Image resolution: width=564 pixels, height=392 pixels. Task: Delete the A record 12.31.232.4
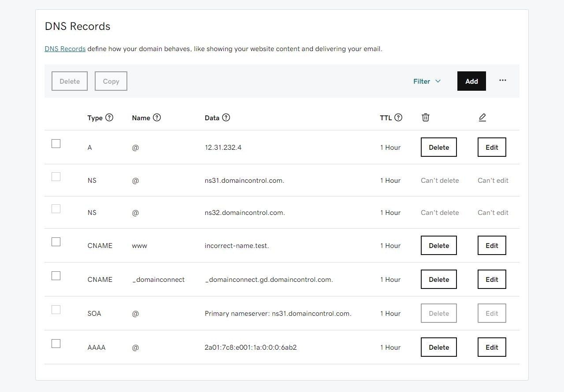click(438, 148)
